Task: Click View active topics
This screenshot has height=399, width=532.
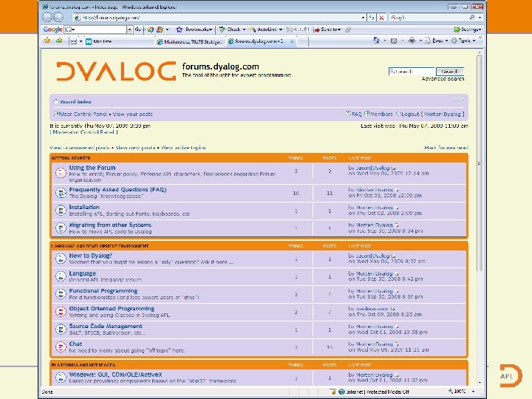Action: point(183,148)
